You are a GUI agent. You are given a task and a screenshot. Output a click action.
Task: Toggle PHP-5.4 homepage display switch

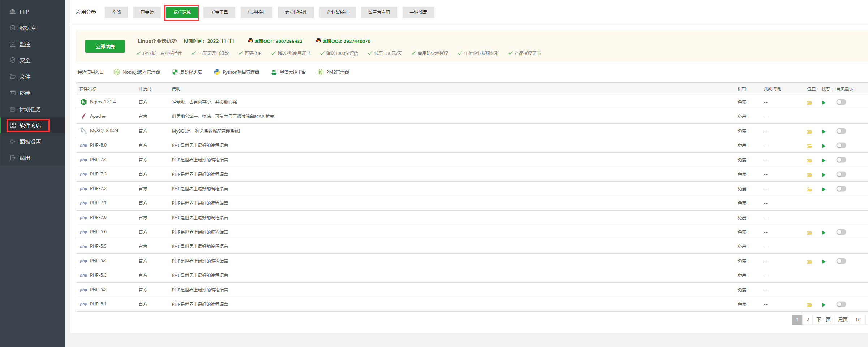[841, 261]
